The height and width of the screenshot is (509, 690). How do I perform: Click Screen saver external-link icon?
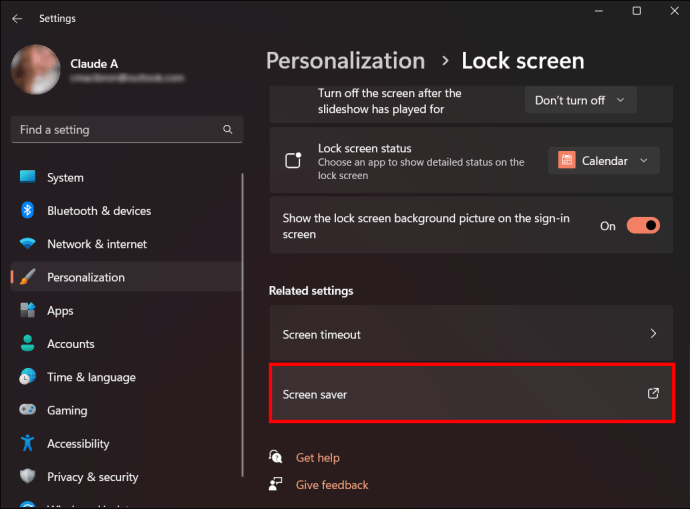tap(653, 393)
